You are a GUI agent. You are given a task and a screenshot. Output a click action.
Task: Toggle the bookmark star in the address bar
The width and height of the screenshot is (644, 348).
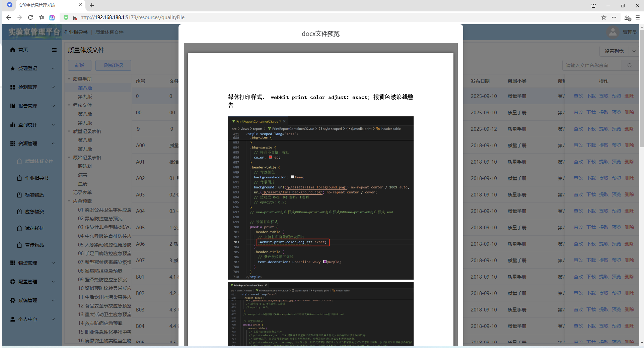[604, 17]
